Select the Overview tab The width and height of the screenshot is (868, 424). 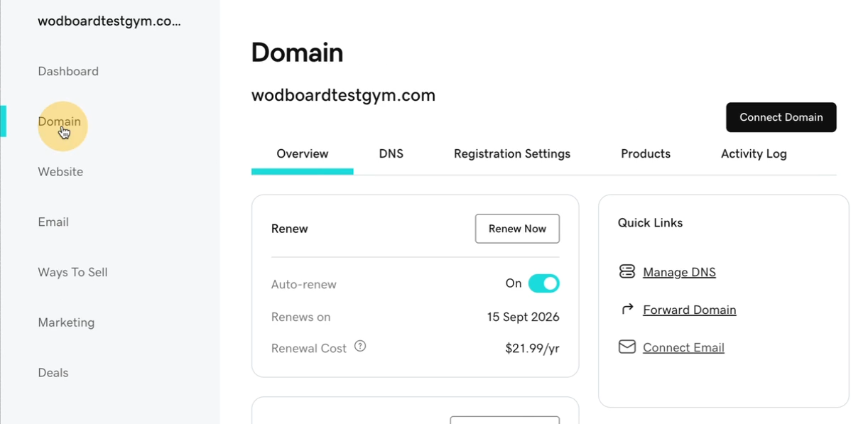pos(303,153)
